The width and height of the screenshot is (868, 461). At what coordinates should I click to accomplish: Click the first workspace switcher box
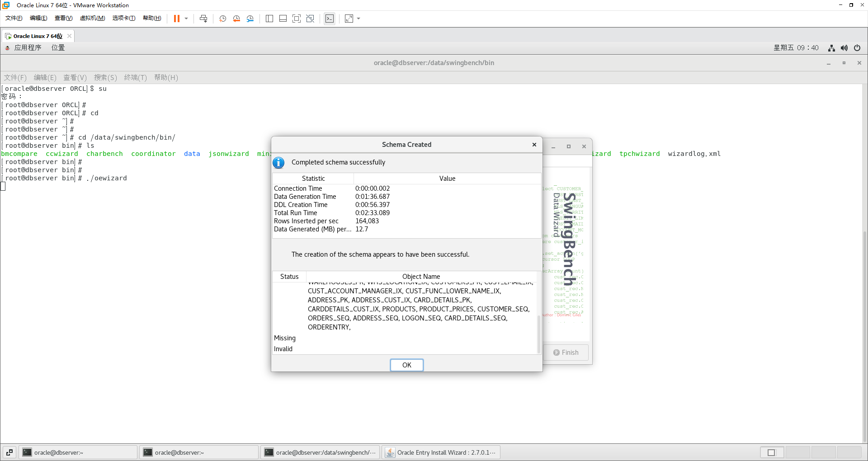(772, 452)
